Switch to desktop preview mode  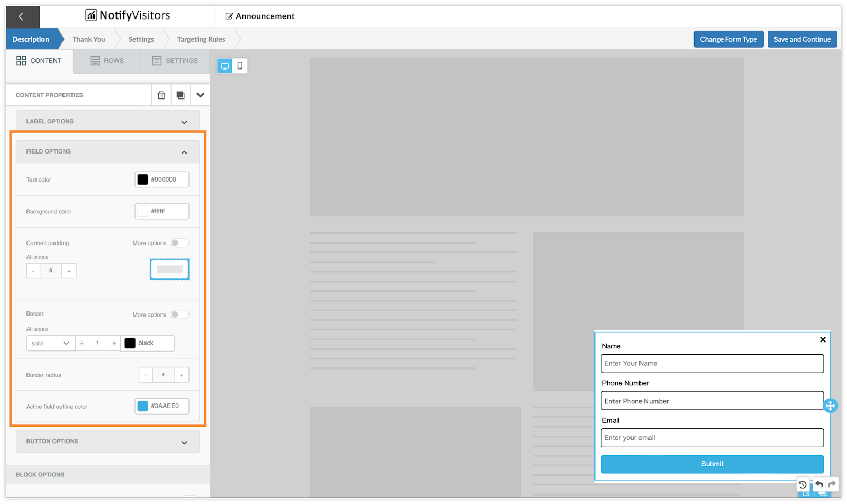[x=225, y=66]
